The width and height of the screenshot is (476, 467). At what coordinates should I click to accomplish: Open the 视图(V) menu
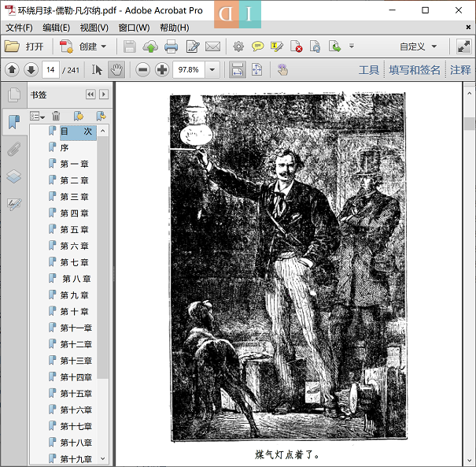tap(94, 28)
